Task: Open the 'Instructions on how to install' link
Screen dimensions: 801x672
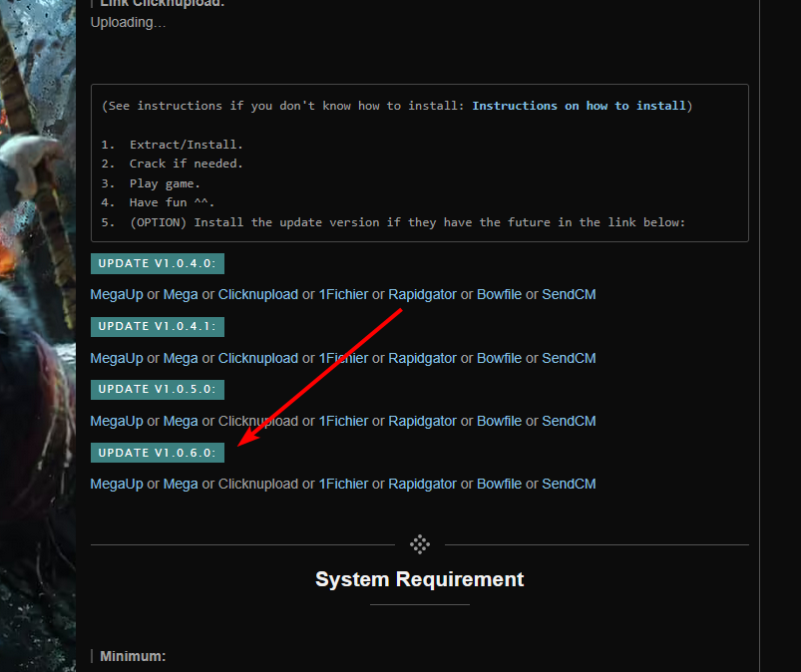Action: [580, 106]
